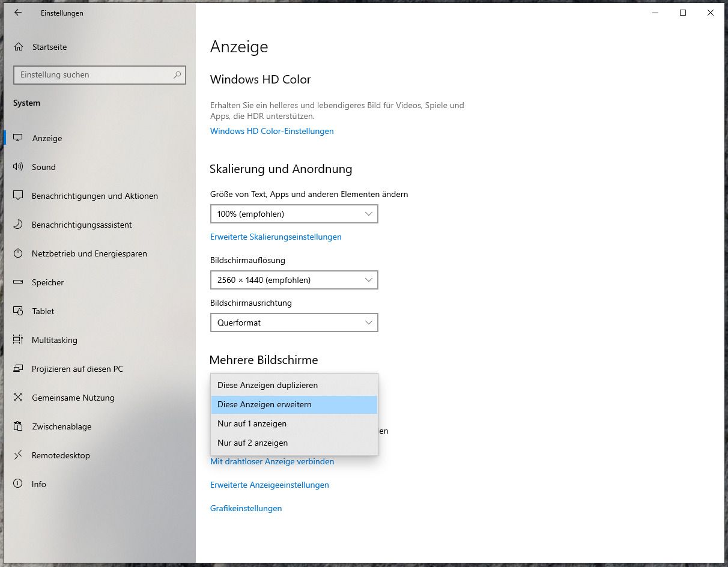Open the Grafikeinstellungen link

coord(246,508)
